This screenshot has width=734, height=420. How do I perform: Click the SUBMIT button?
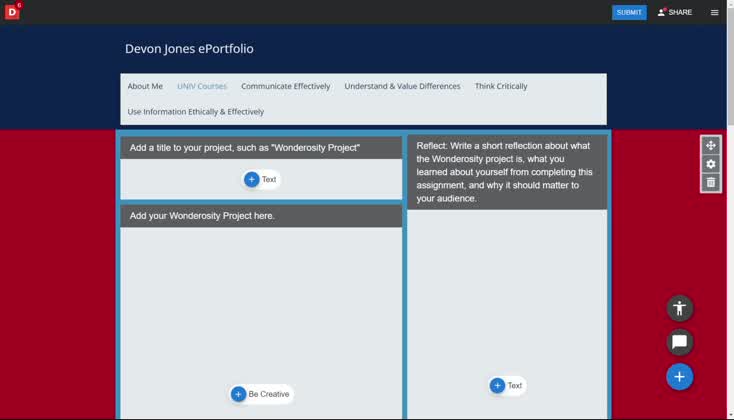pos(629,13)
